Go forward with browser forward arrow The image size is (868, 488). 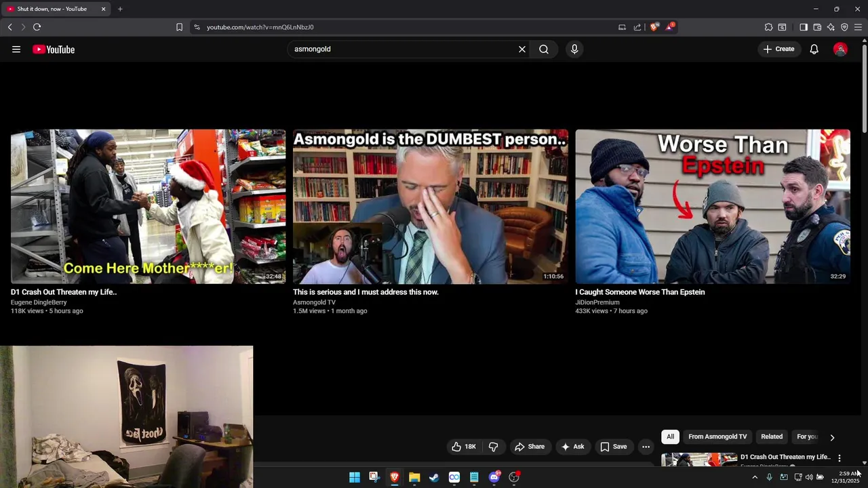22,27
